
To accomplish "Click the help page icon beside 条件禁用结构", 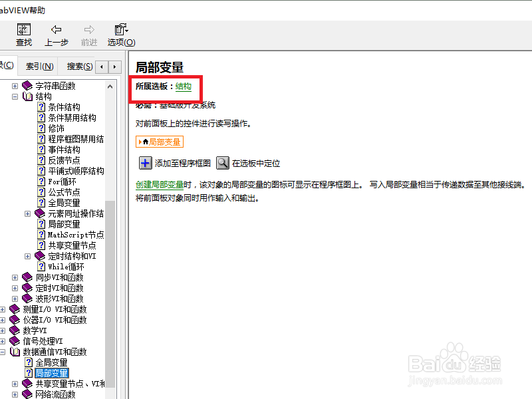I will [41, 118].
